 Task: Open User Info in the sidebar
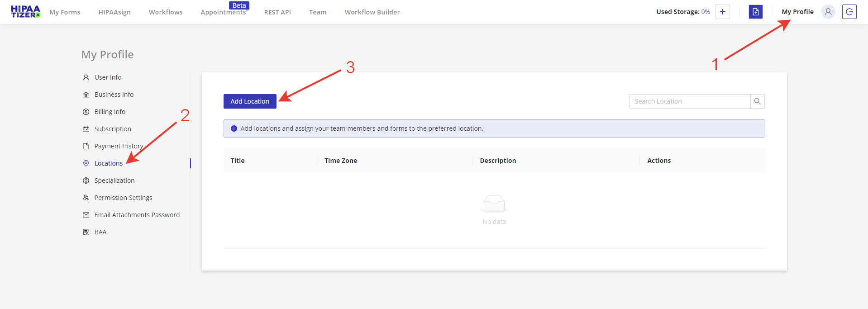108,77
